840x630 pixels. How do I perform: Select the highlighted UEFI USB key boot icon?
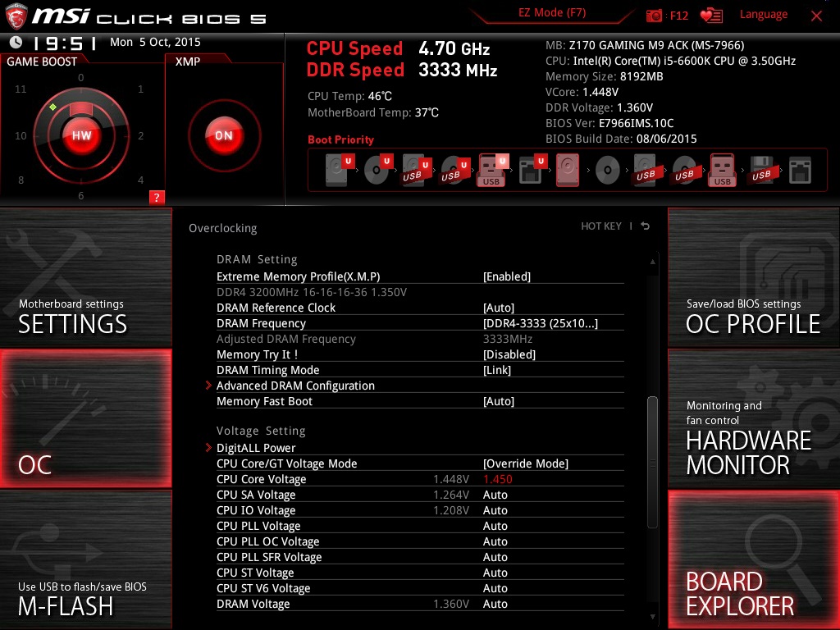[x=492, y=170]
